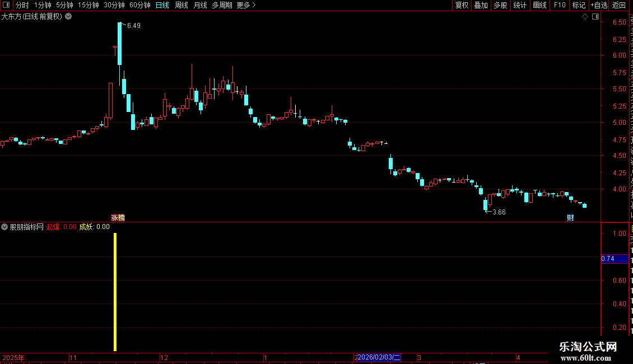633x364 pixels.
Task: Click the 起爆: 0.00 indicator value
Action: (x=62, y=227)
